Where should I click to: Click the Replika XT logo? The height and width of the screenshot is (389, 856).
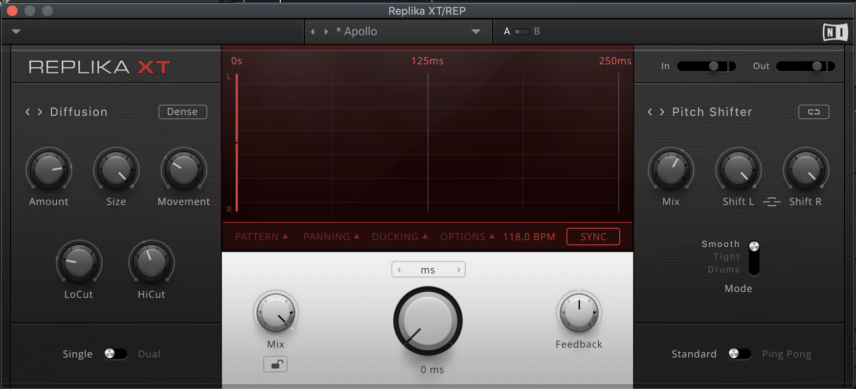coord(99,67)
